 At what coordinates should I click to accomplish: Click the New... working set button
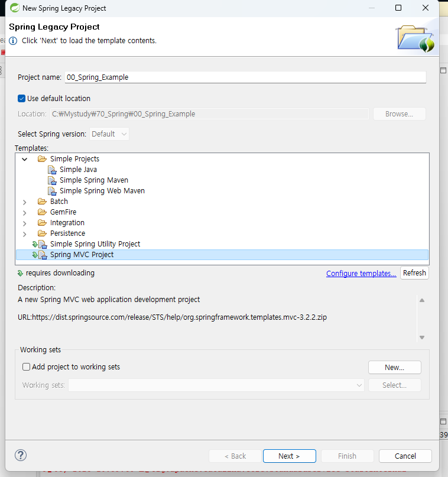tap(394, 368)
